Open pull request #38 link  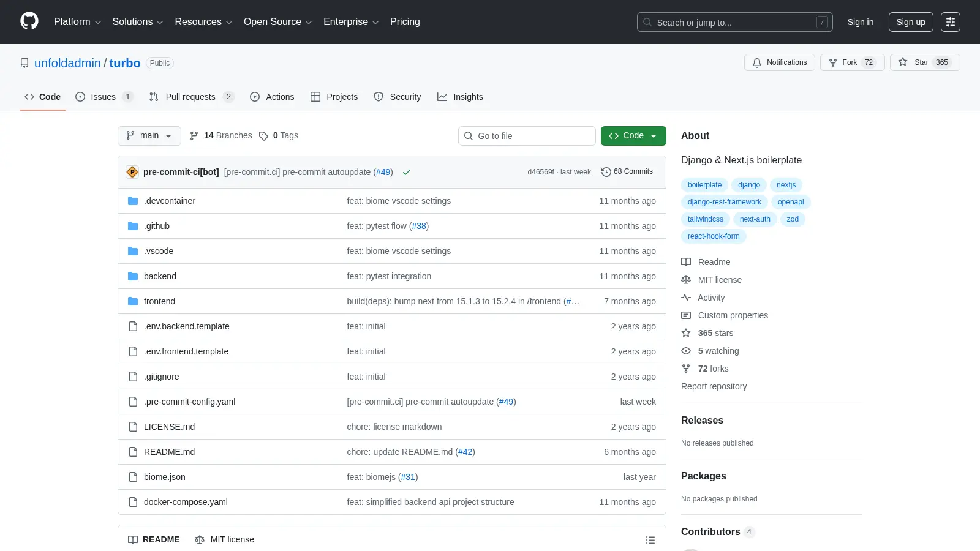419,226
